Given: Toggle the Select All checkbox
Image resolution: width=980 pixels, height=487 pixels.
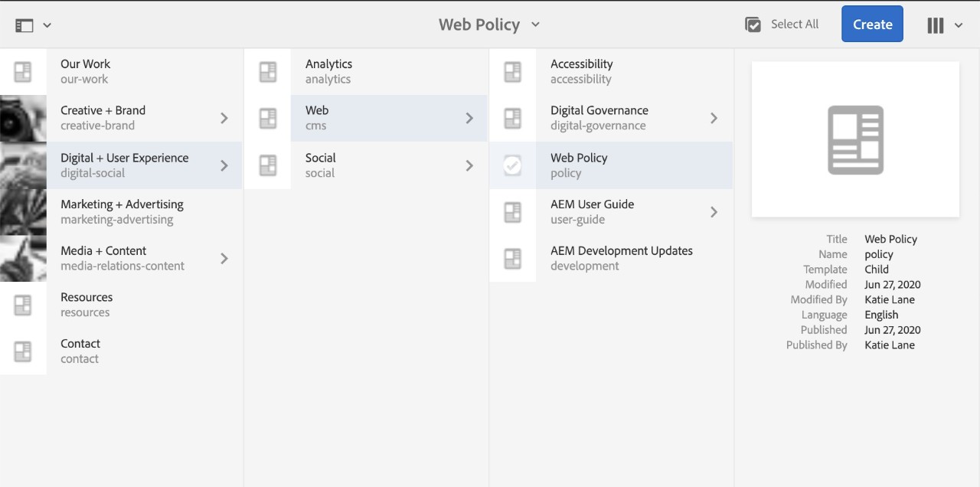Looking at the screenshot, I should coord(753,25).
